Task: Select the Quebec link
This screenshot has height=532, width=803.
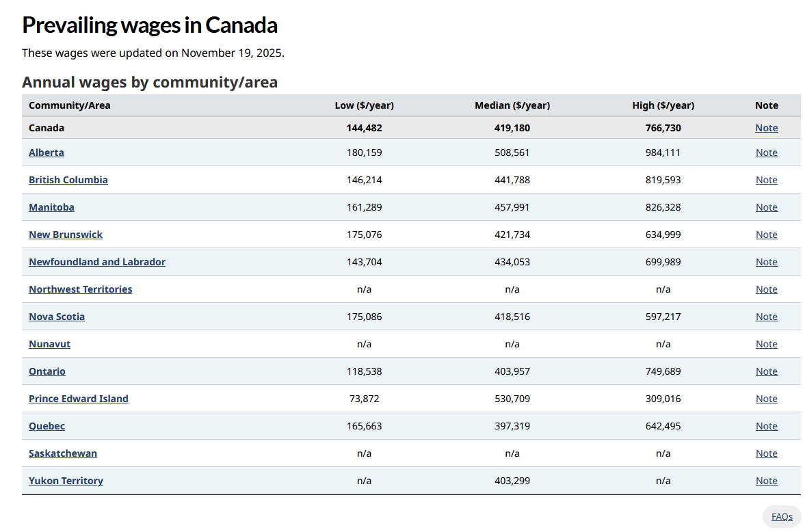Action: click(47, 426)
